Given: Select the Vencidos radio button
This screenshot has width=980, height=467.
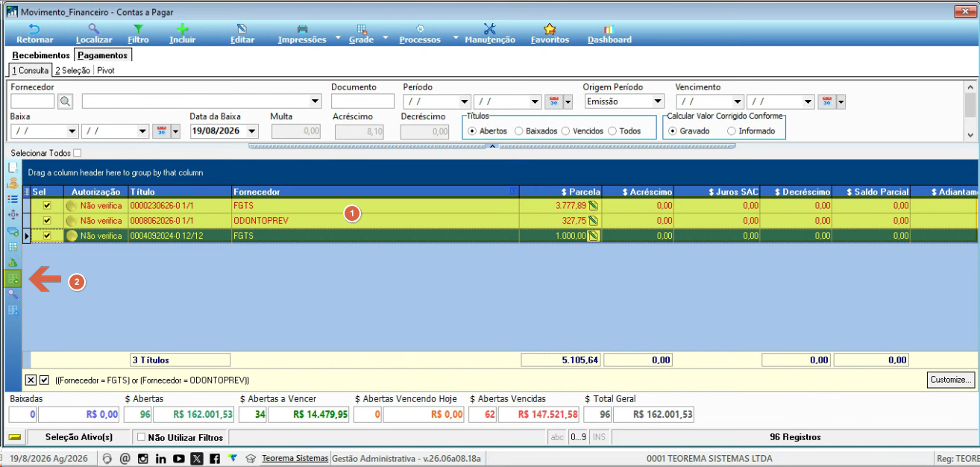Looking at the screenshot, I should (x=566, y=131).
